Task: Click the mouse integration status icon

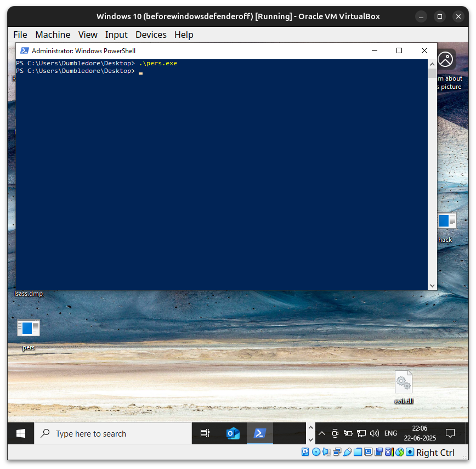Action: pyautogui.click(x=400, y=453)
